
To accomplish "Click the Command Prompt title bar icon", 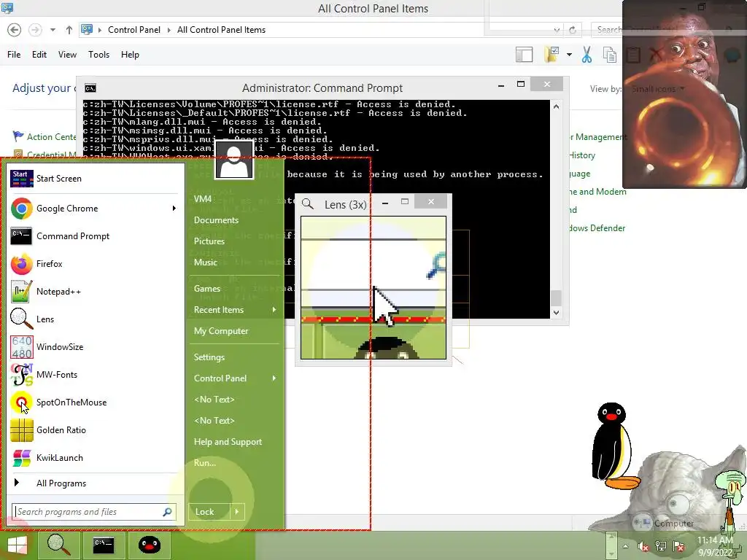I will tap(90, 88).
